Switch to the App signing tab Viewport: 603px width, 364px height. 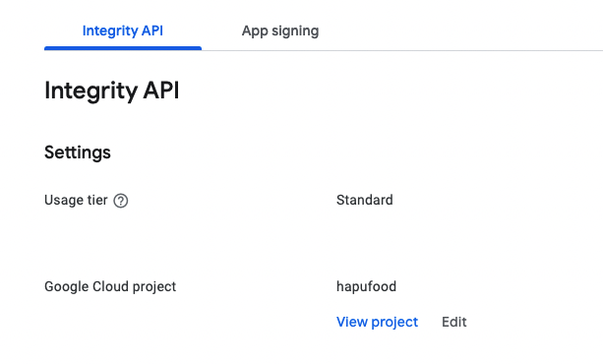coord(280,30)
